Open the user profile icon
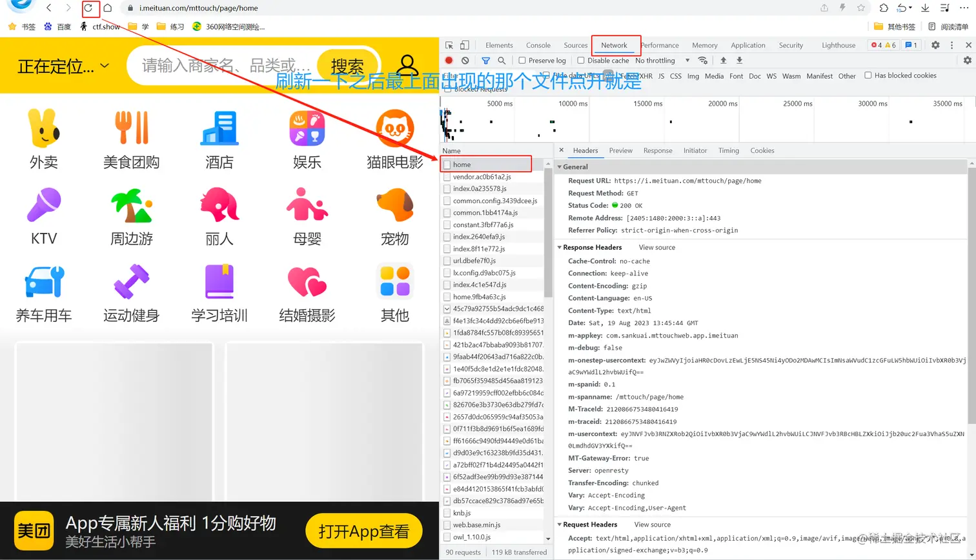The width and height of the screenshot is (976, 560). pos(407,65)
